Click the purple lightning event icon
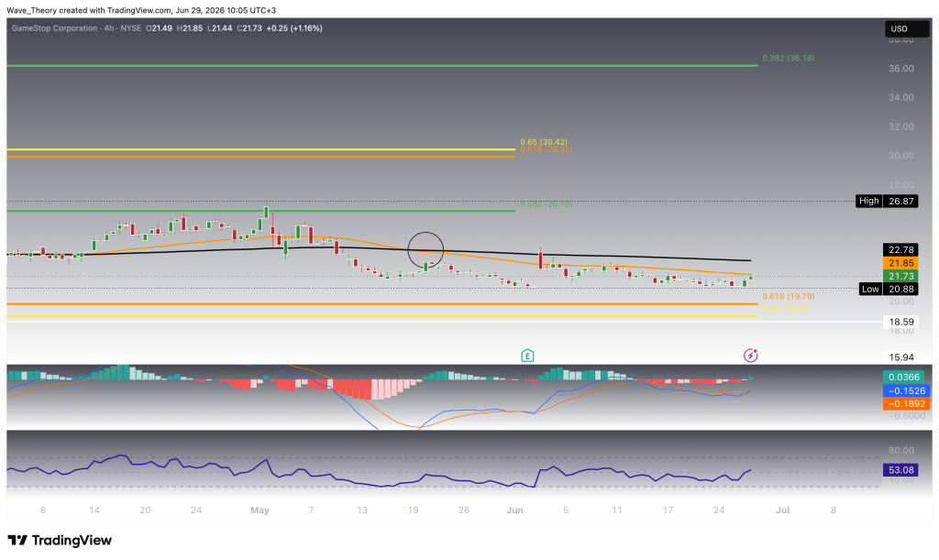 [750, 356]
